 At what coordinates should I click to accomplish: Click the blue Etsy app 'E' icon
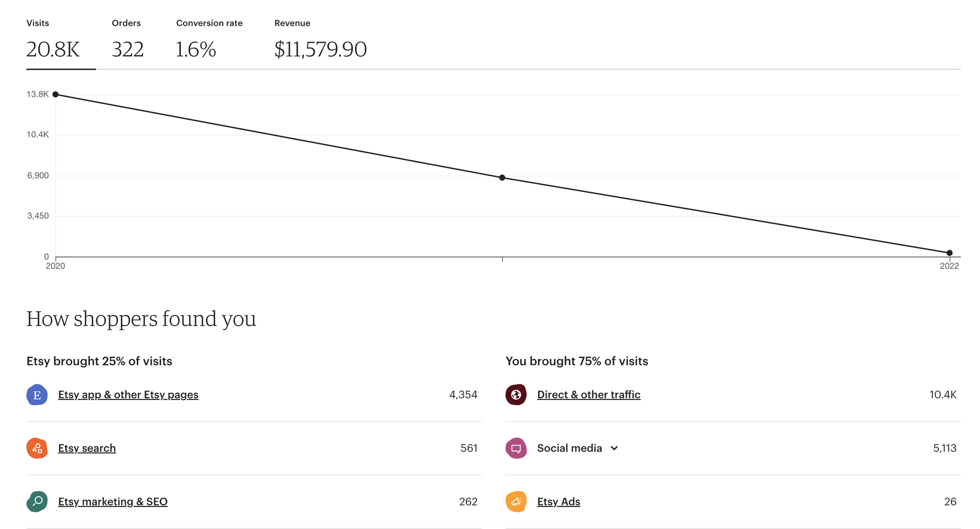[37, 395]
